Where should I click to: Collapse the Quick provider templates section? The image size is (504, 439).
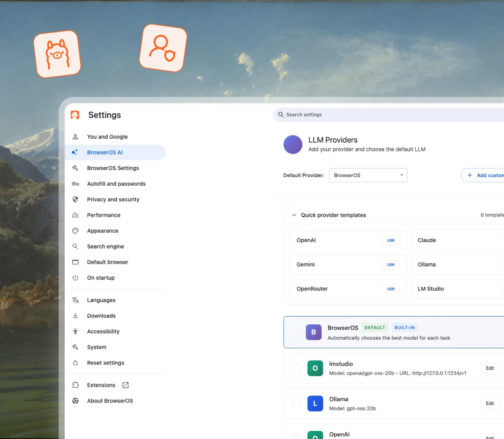pos(294,215)
